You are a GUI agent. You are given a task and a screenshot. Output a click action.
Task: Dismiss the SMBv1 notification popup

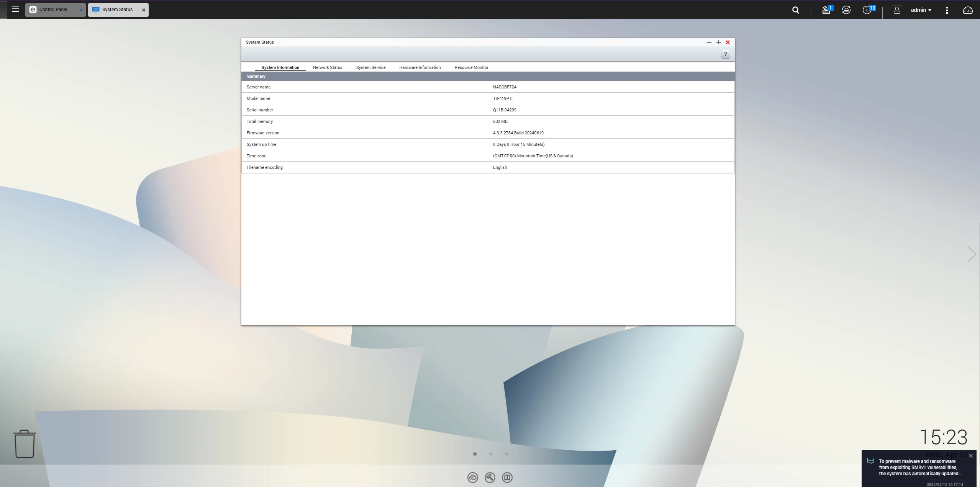click(x=971, y=456)
